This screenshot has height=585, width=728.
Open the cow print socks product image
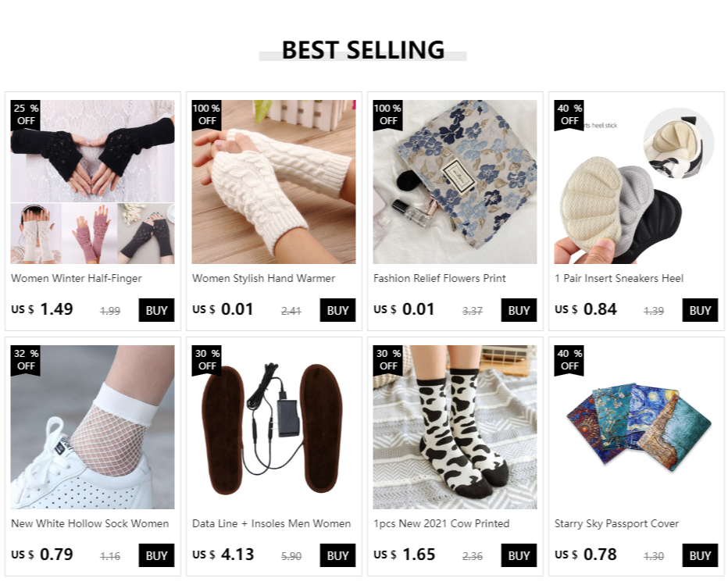tap(455, 427)
